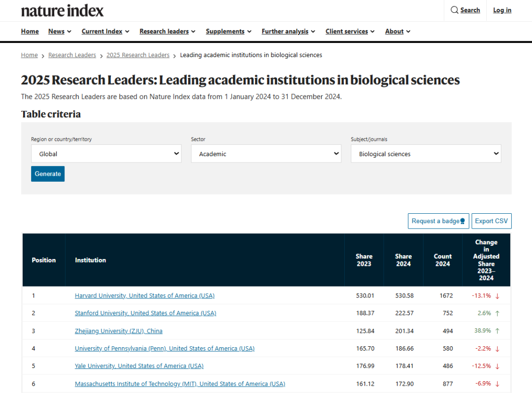532x393 pixels.
Task: Open the Sector dropdown set to Academic
Action: [x=266, y=154]
